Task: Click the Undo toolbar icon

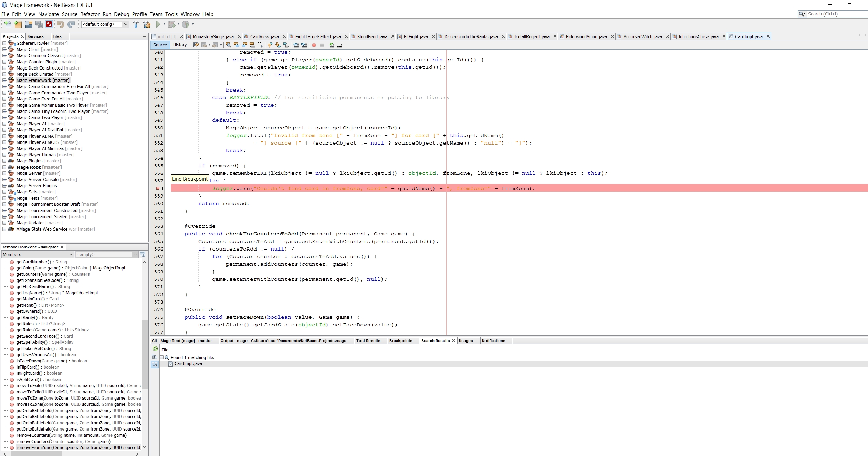Action: click(x=61, y=24)
